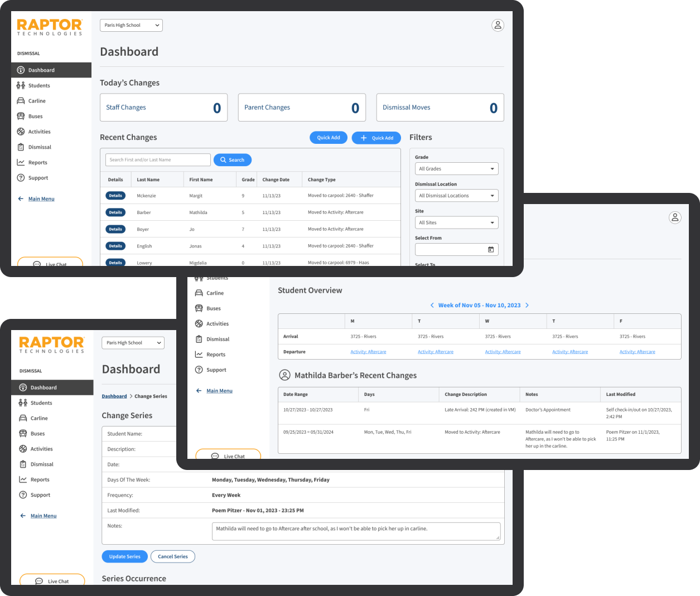Open Buses in the Change Series page sidebar
This screenshot has height=596, width=700.
point(37,434)
